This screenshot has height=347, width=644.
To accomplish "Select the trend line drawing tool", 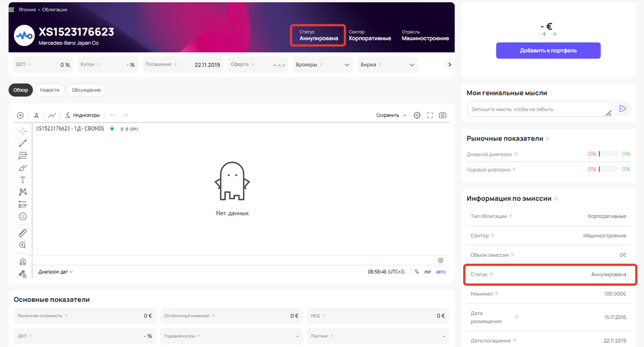I will (23, 143).
